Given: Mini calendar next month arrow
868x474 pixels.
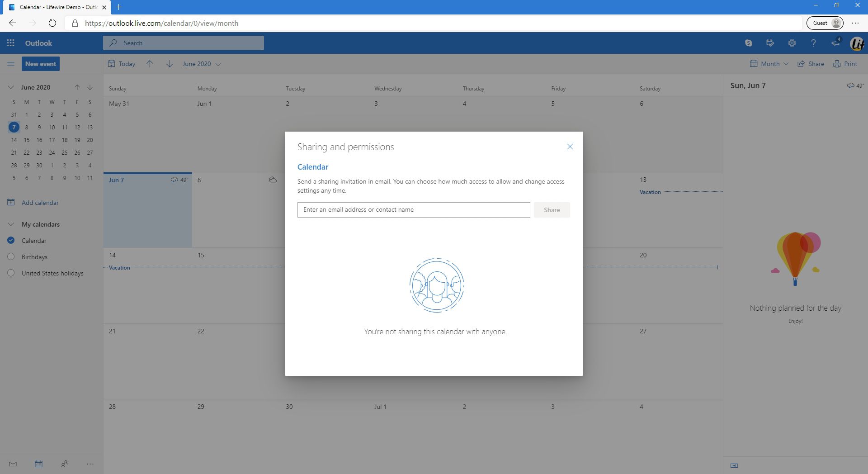Looking at the screenshot, I should coord(90,87).
